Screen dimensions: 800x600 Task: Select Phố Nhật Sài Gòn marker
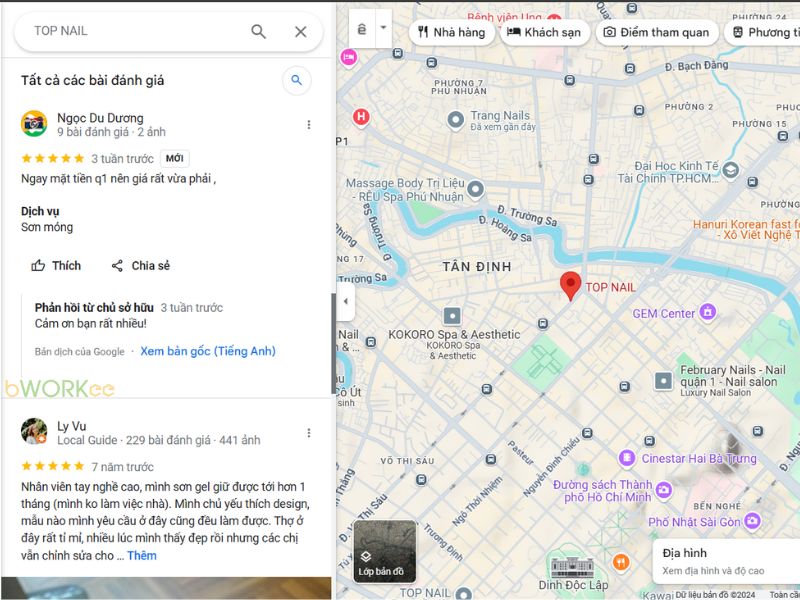click(x=752, y=521)
